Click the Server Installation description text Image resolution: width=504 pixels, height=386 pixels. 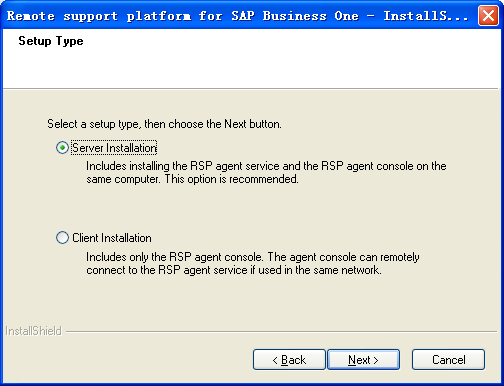click(x=266, y=173)
